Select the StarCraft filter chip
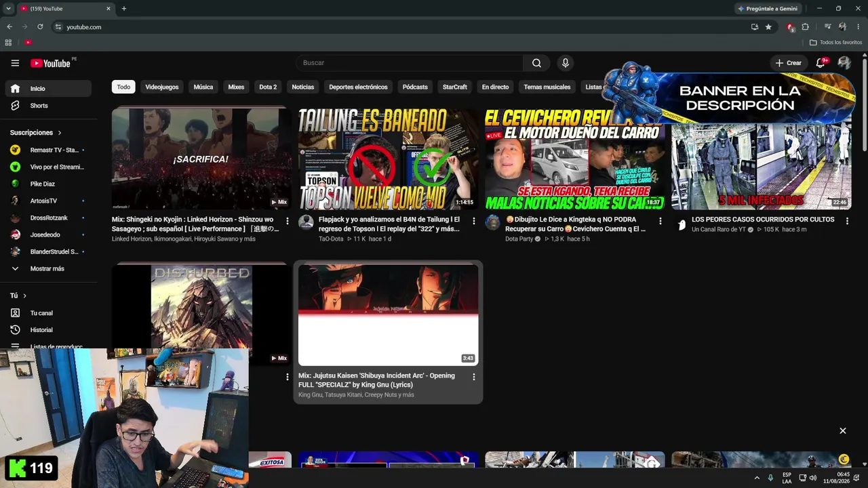The image size is (868, 488). (x=455, y=87)
